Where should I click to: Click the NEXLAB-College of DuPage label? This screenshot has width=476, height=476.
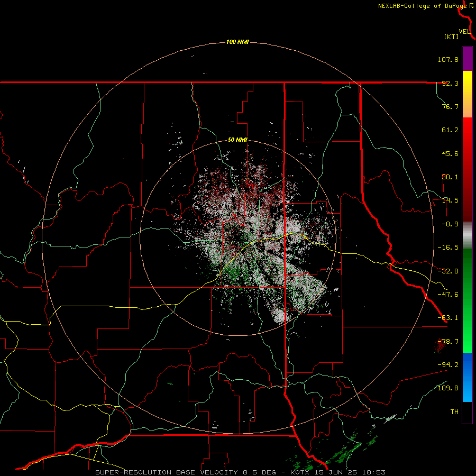422,6
